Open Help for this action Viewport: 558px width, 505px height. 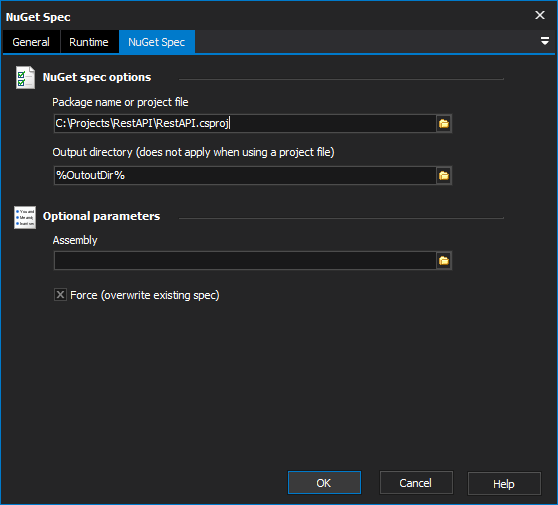[504, 483]
